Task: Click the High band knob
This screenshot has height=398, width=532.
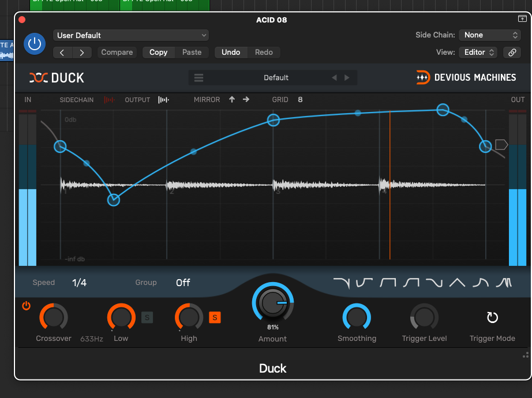Action: point(189,317)
